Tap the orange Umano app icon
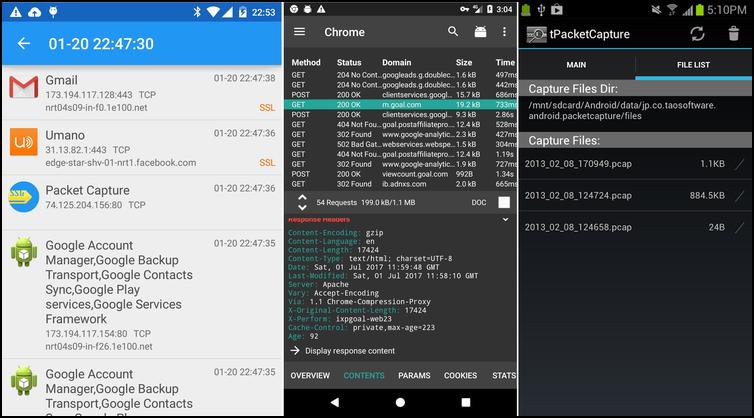This screenshot has width=754, height=418. click(x=24, y=142)
